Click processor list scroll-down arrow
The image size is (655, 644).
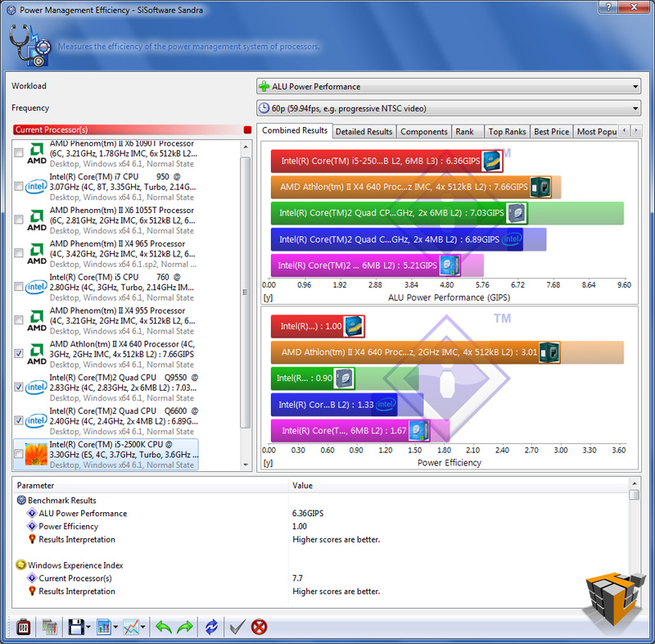246,465
